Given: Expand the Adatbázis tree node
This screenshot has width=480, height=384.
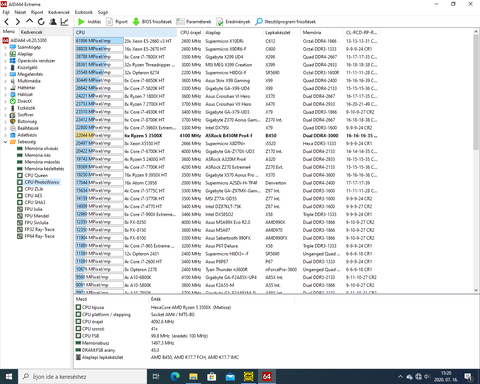Looking at the screenshot, I should [x=5, y=135].
